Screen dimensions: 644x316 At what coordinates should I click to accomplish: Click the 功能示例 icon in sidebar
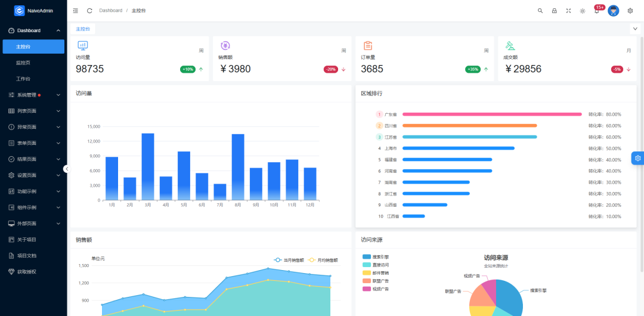click(x=11, y=191)
